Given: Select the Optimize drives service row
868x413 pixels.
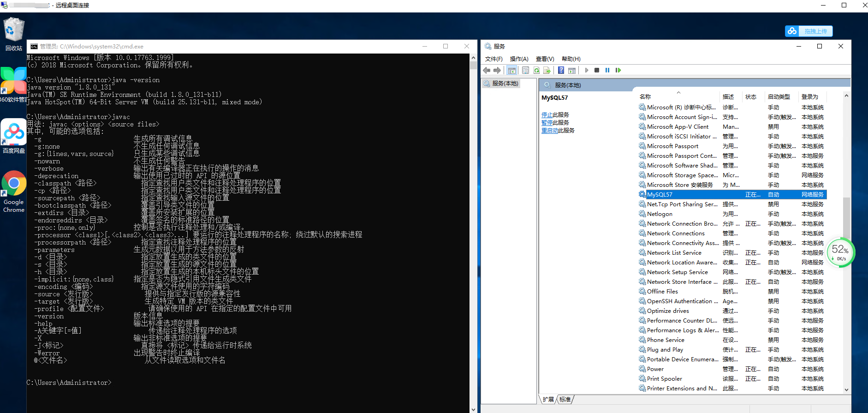Looking at the screenshot, I should coord(732,311).
